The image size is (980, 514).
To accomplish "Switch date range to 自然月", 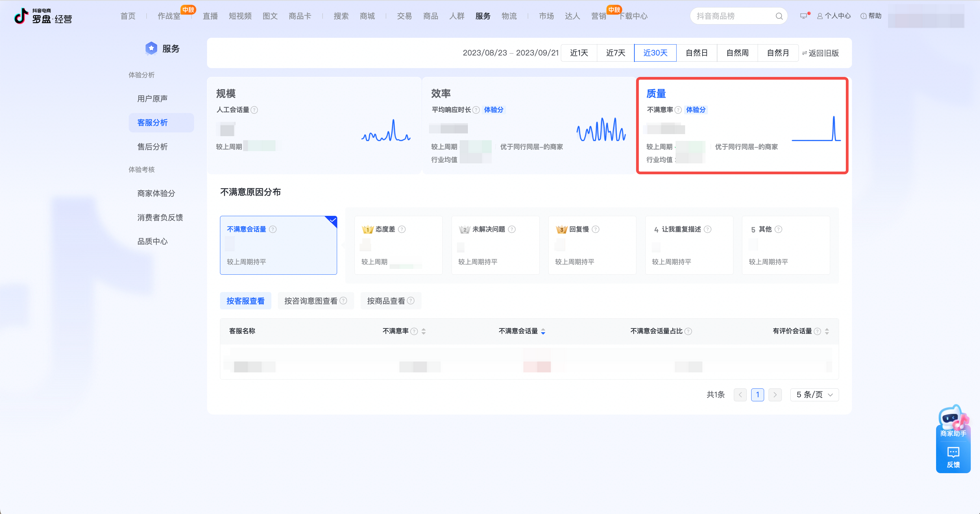I will [778, 53].
